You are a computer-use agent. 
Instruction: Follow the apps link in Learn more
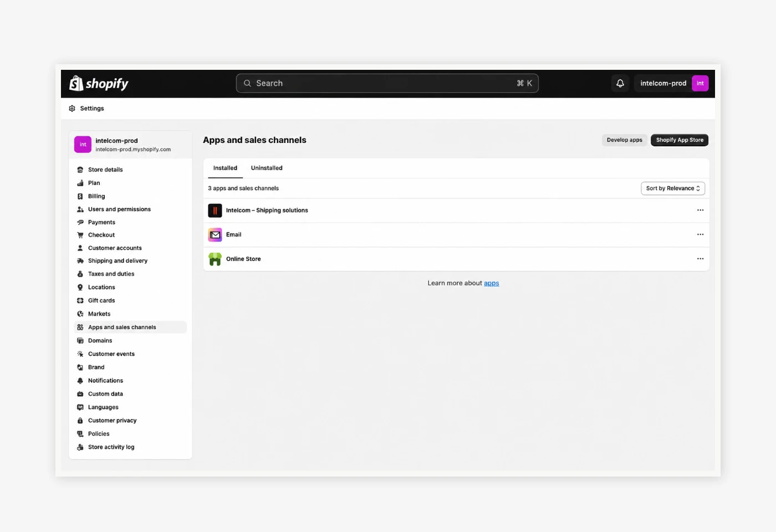[491, 283]
